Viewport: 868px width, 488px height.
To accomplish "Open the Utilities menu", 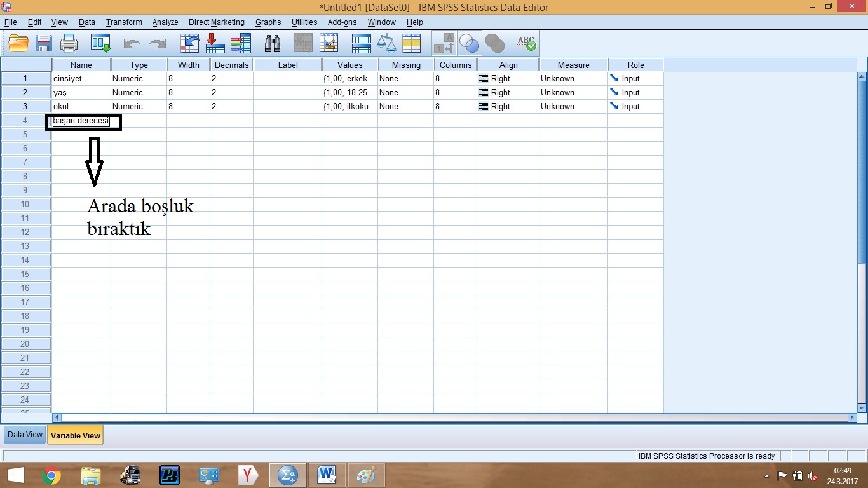I will 304,22.
